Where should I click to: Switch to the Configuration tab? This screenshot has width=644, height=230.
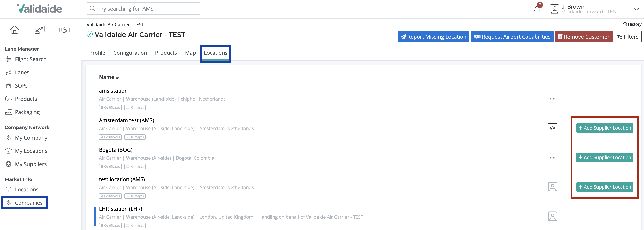pyautogui.click(x=130, y=53)
